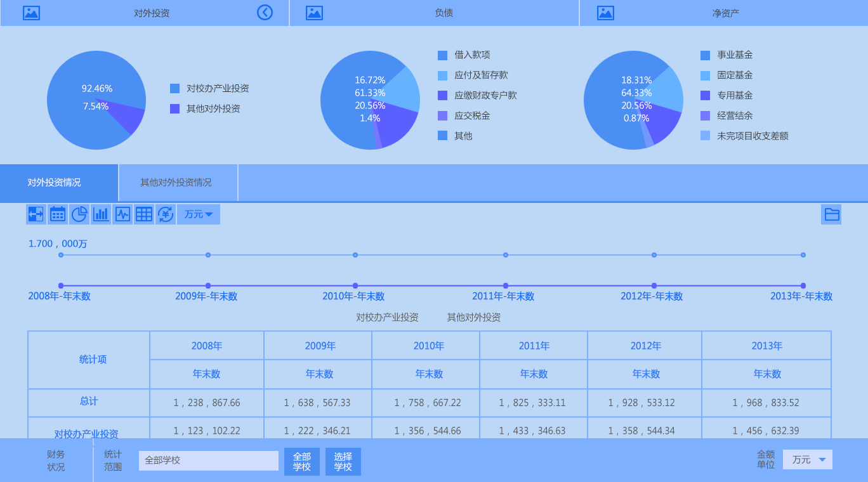Click the 选择学校 button
Viewport: 868px width, 482px height.
pyautogui.click(x=343, y=462)
